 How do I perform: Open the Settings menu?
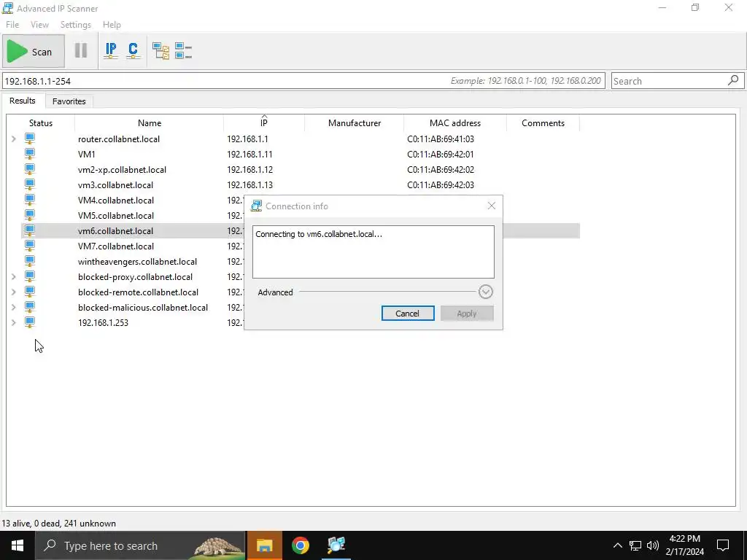pos(75,25)
